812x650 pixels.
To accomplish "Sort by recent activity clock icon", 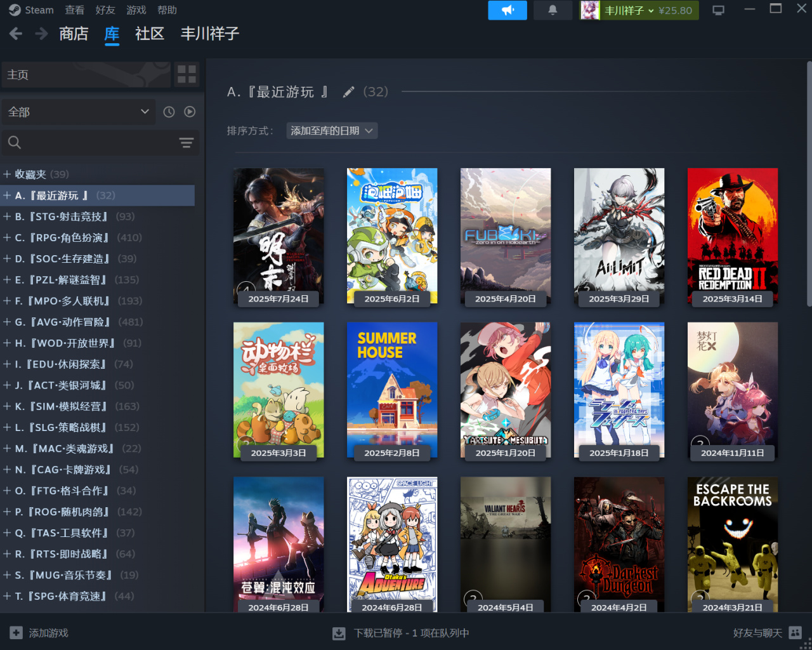I will point(169,112).
